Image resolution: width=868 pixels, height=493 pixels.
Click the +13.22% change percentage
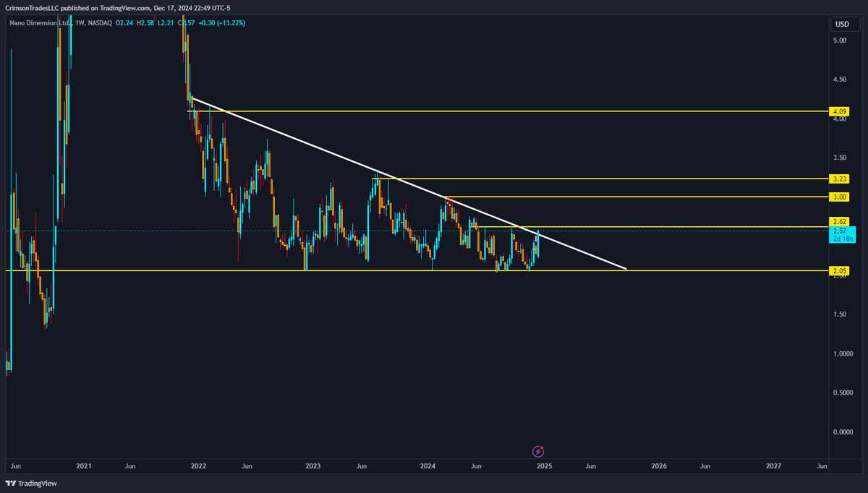(x=231, y=22)
